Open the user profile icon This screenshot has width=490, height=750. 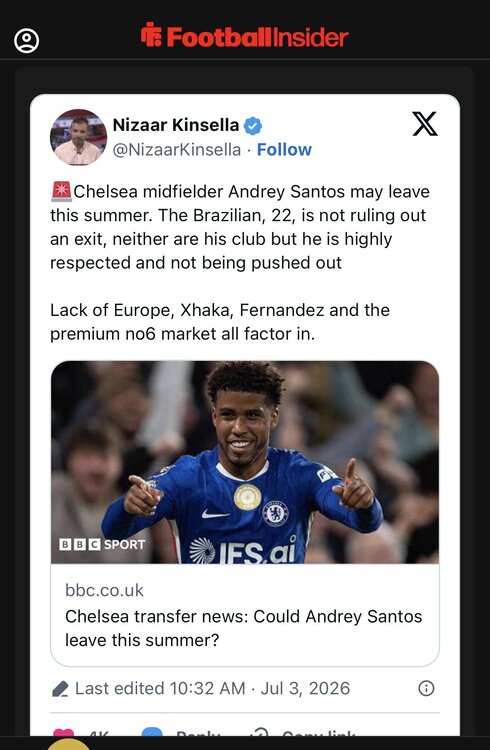(26, 41)
